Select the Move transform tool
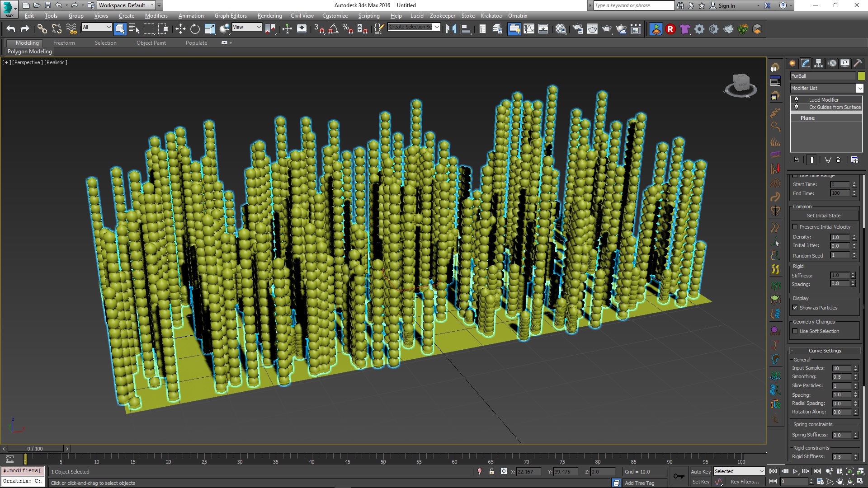 coord(180,29)
